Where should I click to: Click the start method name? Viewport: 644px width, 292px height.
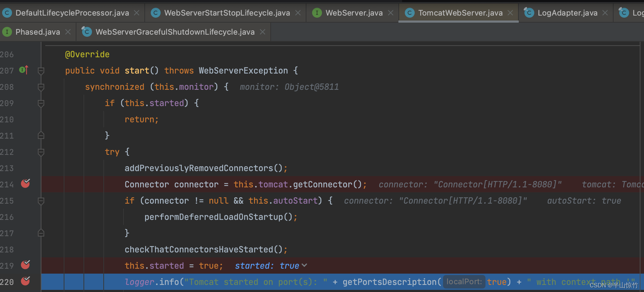(x=137, y=71)
